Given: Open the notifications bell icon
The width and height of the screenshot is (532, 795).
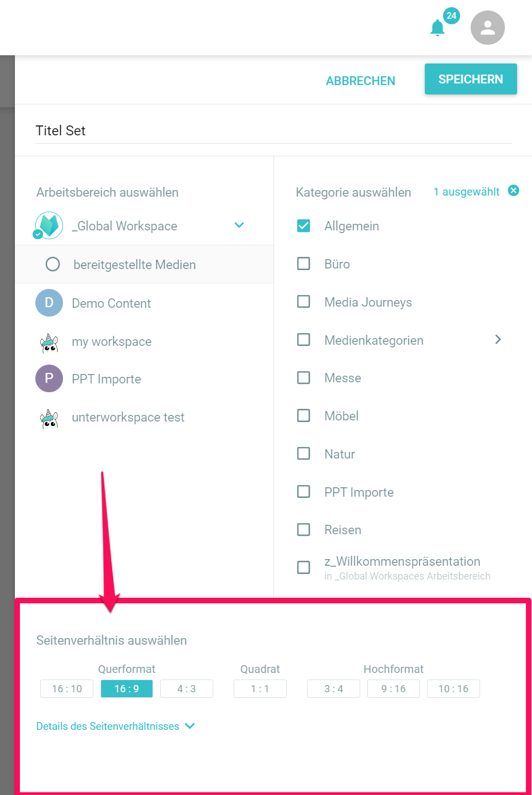Looking at the screenshot, I should coord(438,28).
